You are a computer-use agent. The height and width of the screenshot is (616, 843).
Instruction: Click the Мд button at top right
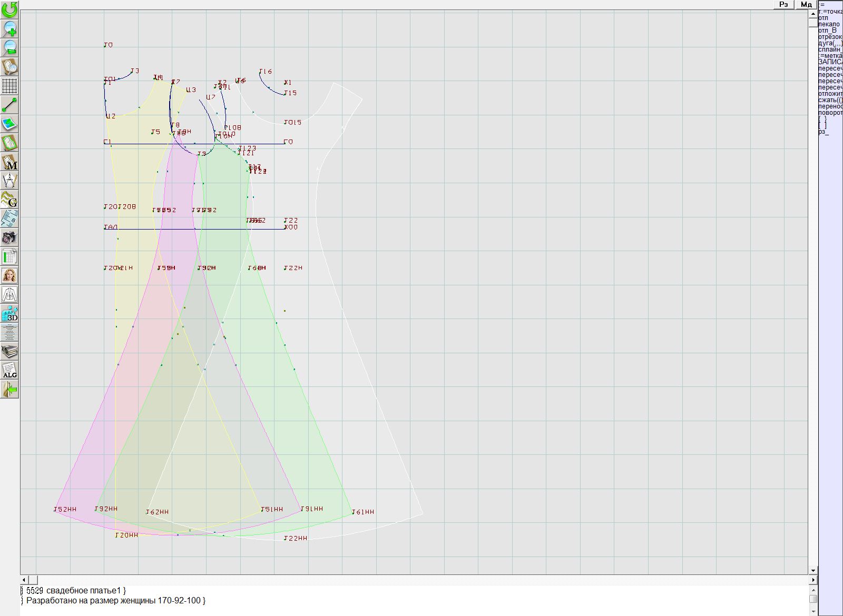[x=806, y=4]
